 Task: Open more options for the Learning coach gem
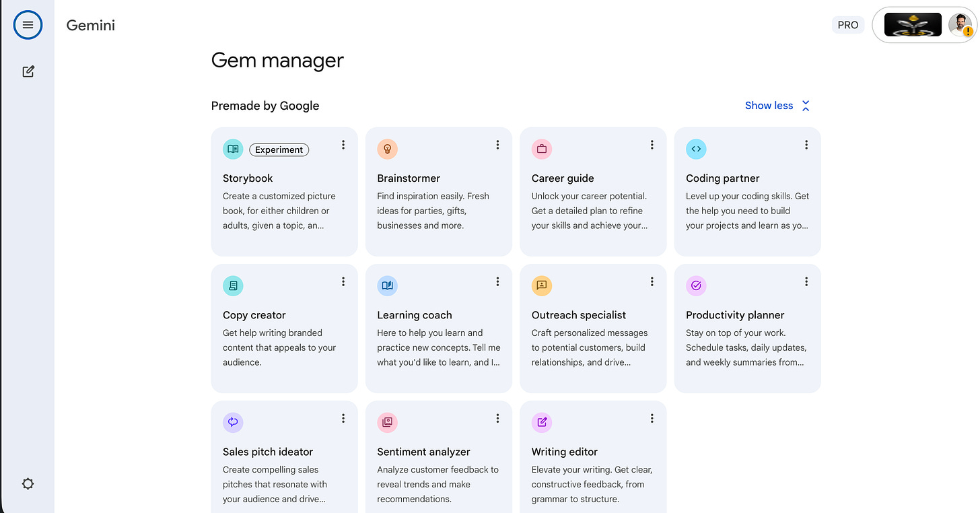tap(497, 281)
